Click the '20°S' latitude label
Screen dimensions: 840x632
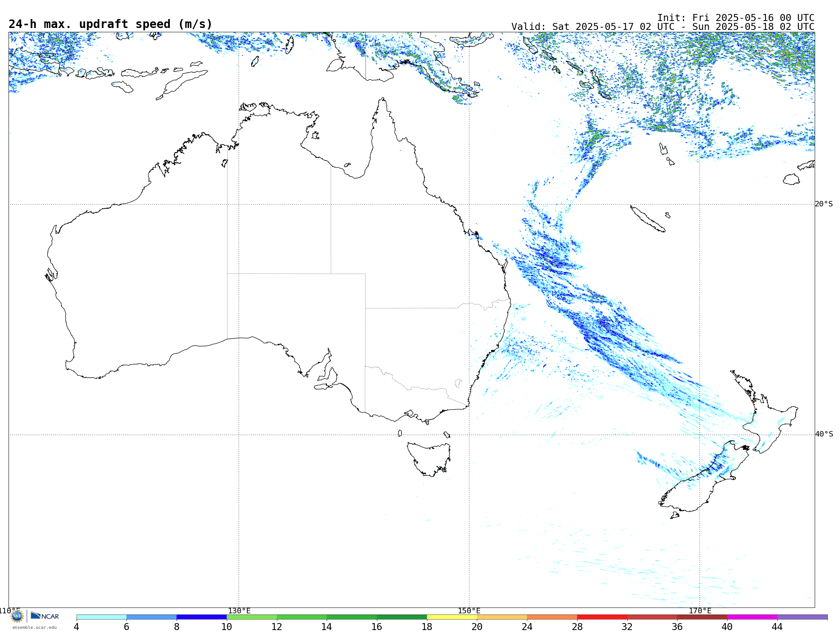pyautogui.click(x=824, y=204)
